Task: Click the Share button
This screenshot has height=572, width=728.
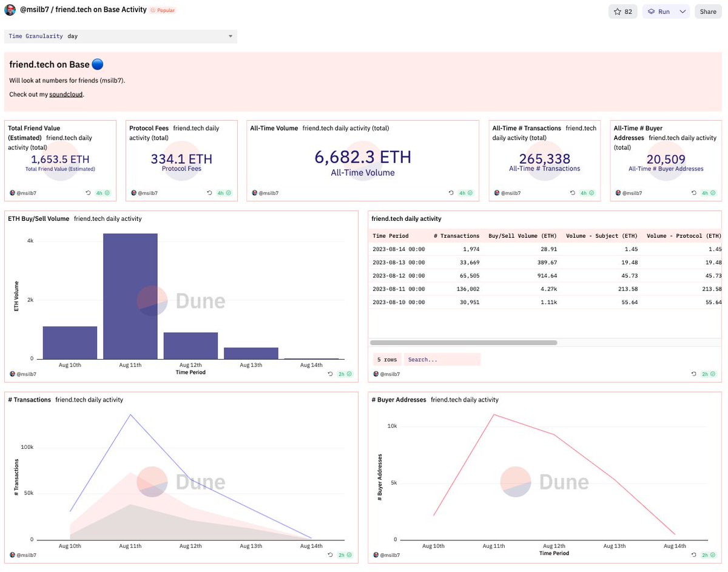Action: pos(707,11)
